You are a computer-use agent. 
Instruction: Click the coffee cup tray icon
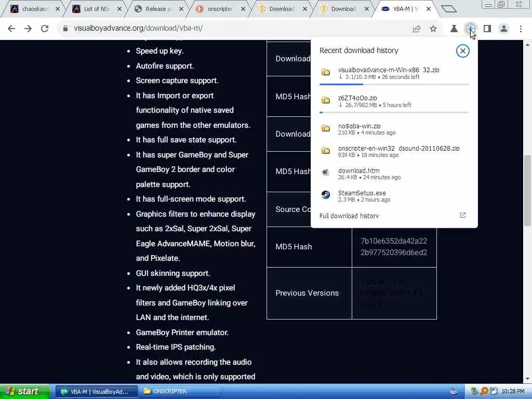click(454, 392)
